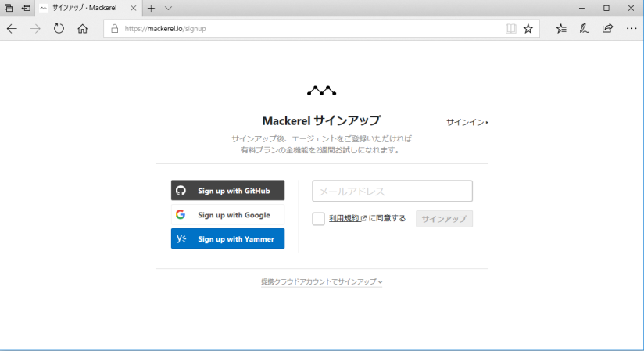Click the GitHub octocat icon
The image size is (644, 351).
click(x=181, y=190)
